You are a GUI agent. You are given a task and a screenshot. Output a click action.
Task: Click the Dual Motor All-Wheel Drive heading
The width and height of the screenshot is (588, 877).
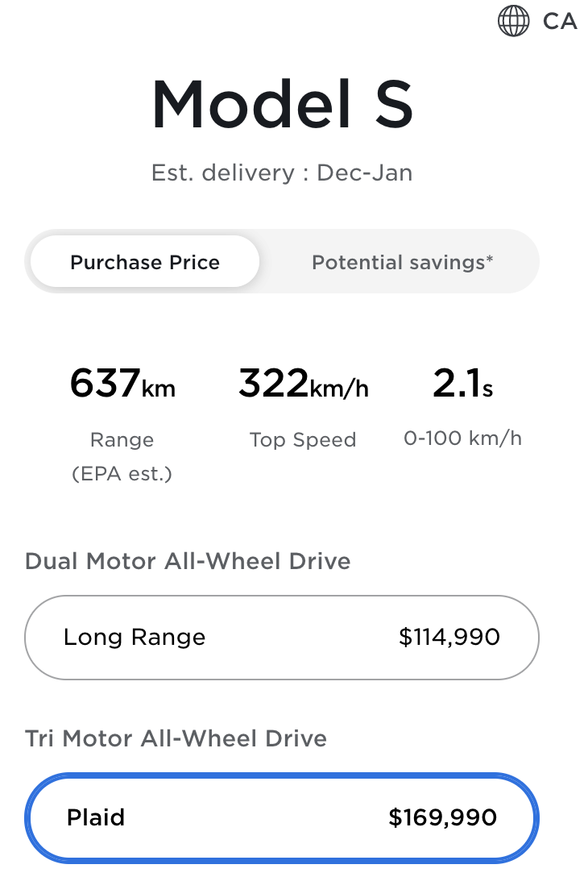(188, 561)
